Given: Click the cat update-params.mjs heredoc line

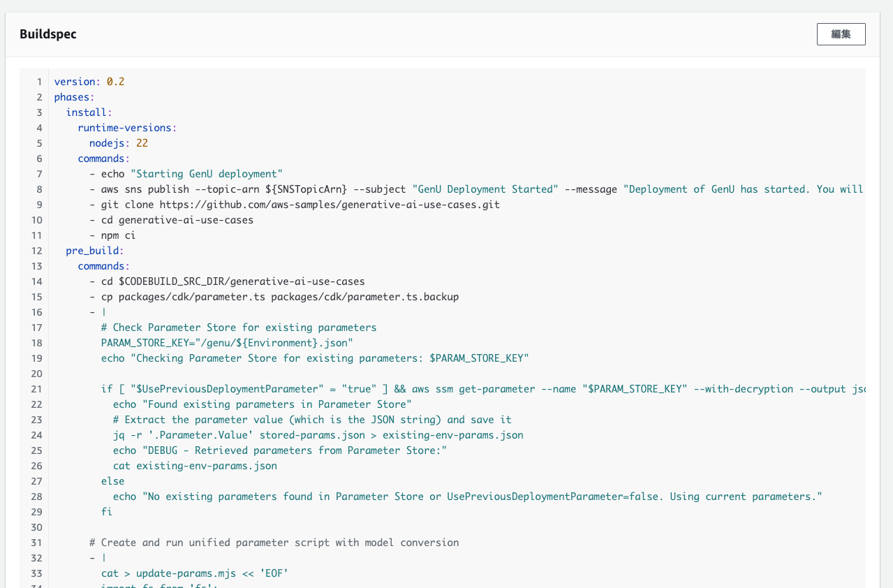Looking at the screenshot, I should pyautogui.click(x=195, y=573).
